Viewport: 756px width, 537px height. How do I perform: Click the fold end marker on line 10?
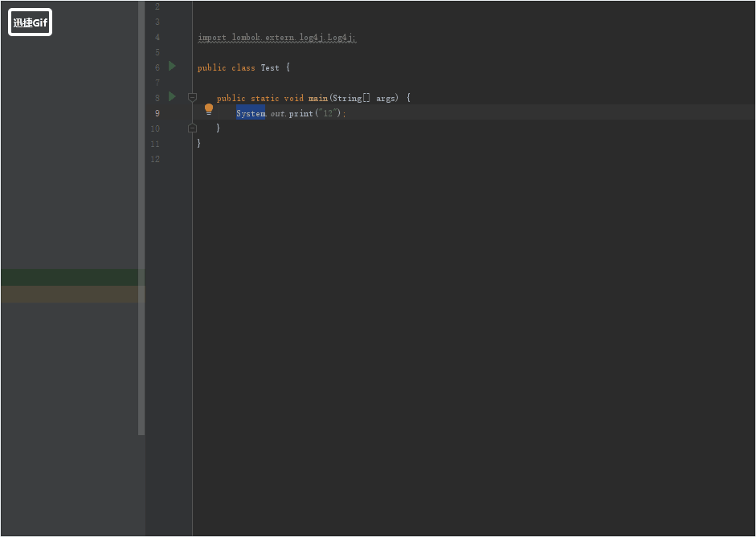192,128
